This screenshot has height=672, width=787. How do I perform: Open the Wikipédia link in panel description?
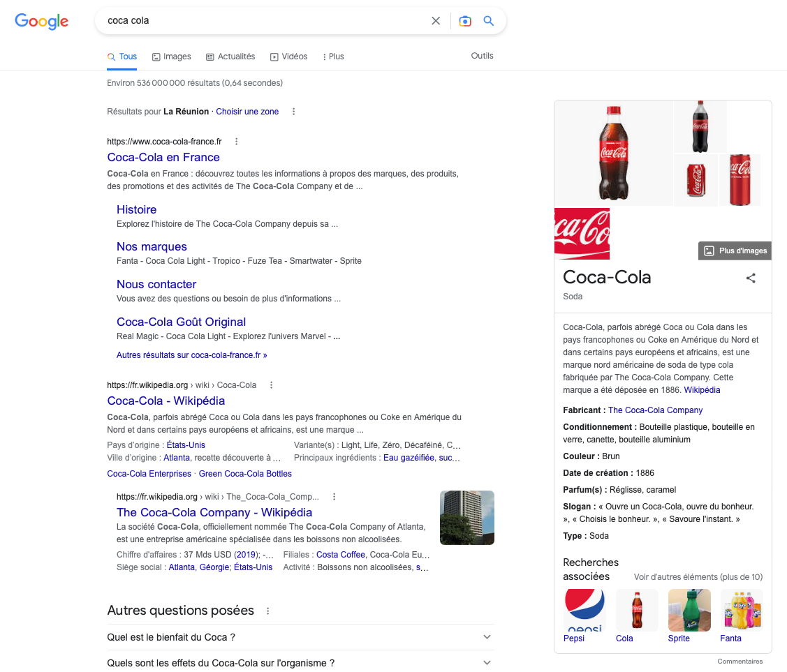click(702, 389)
